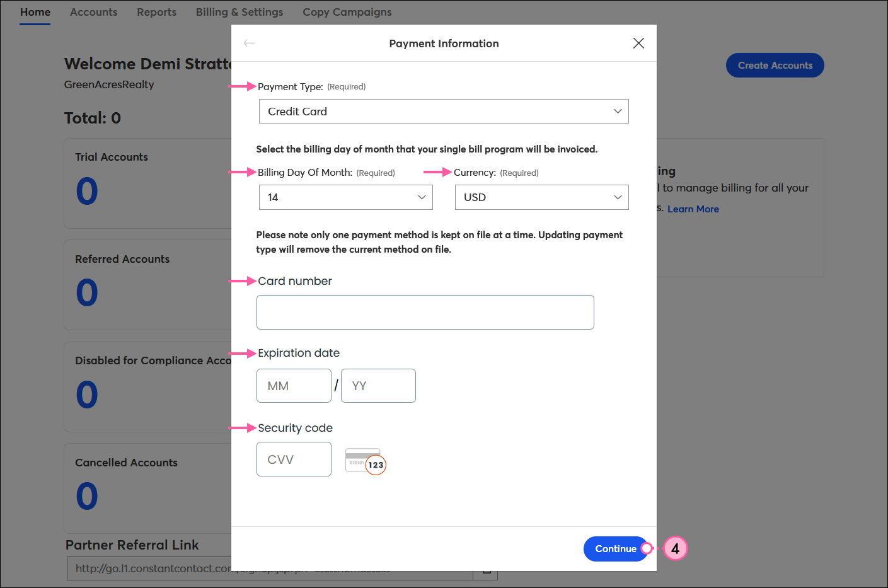This screenshot has height=588, width=888.
Task: Click the Cancelled Accounts card
Action: point(147,488)
